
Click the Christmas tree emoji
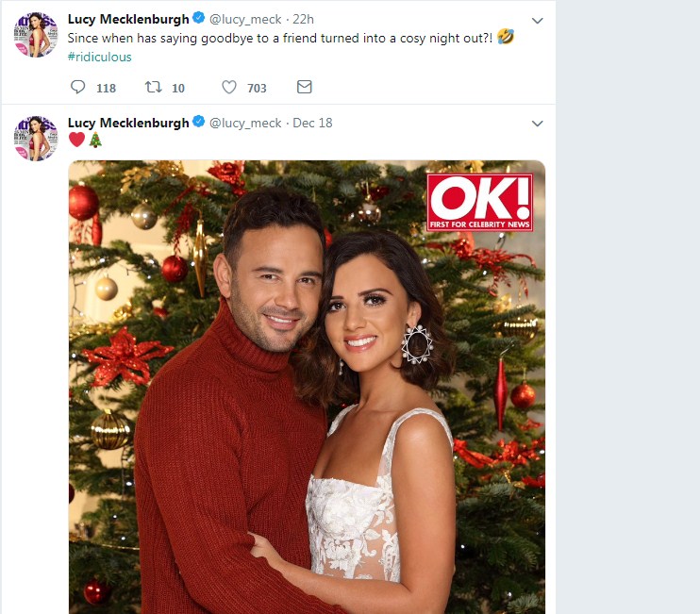pyautogui.click(x=95, y=140)
